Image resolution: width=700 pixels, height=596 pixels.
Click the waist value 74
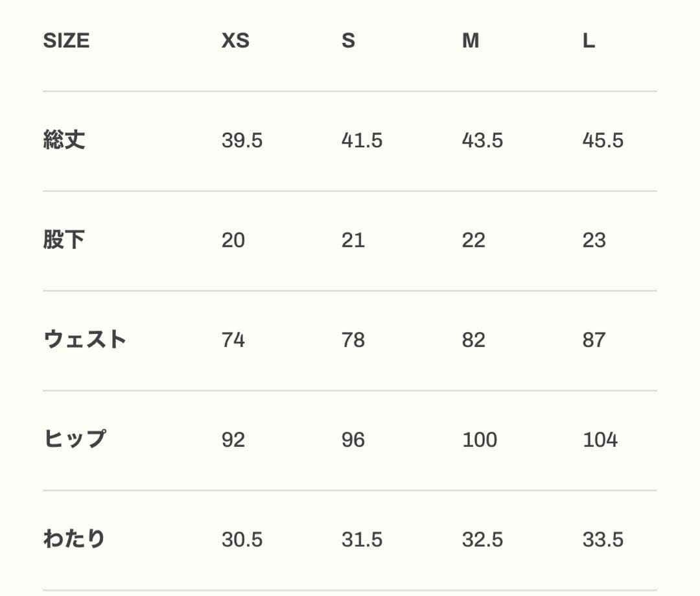click(x=233, y=340)
